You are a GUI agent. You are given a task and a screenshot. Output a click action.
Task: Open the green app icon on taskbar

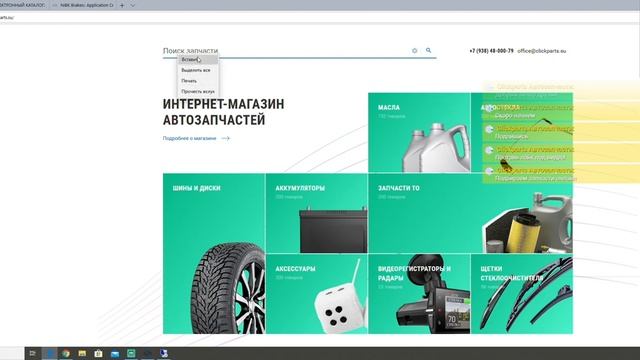tap(131, 353)
